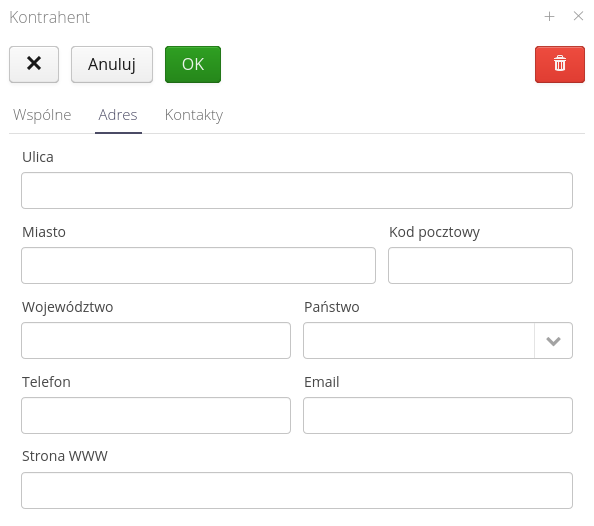
Task: Open the Kontakty tab
Action: pos(194,115)
